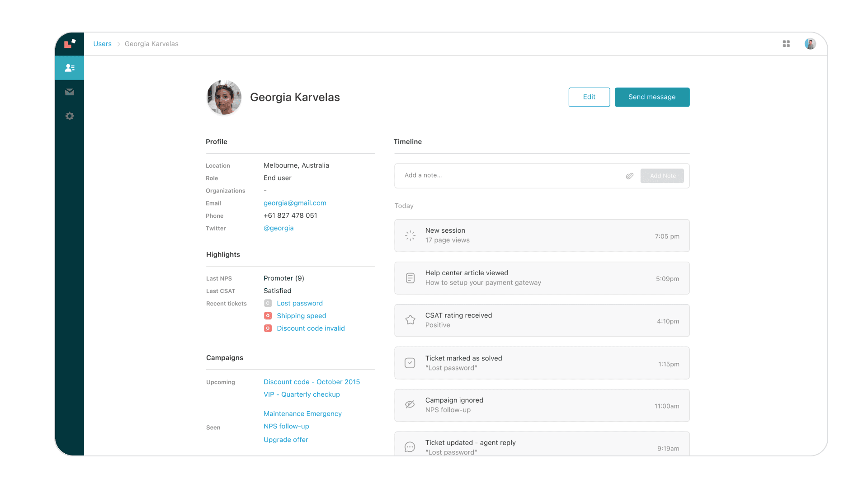Screen dimensions: 868x488
Task: Open the Shipping speed ticket
Action: pyautogui.click(x=302, y=316)
